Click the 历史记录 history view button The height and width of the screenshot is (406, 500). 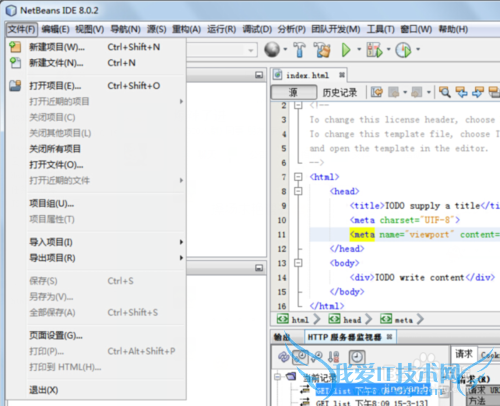point(340,92)
